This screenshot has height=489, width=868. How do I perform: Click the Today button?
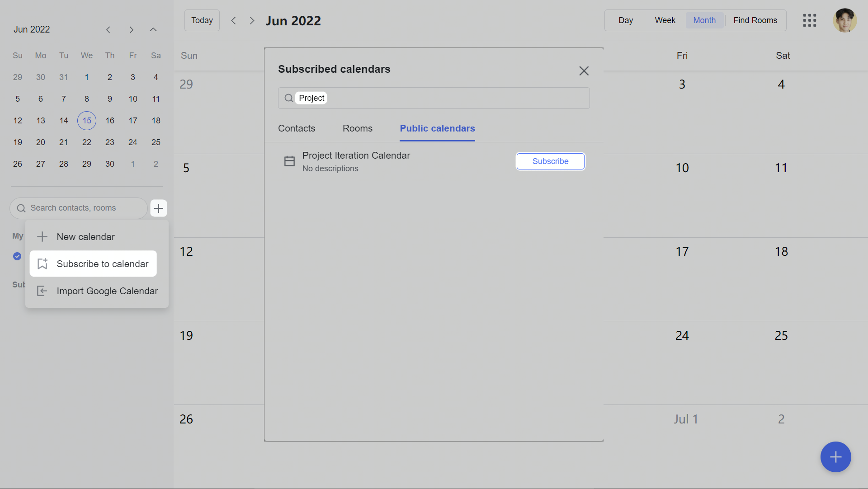[202, 20]
